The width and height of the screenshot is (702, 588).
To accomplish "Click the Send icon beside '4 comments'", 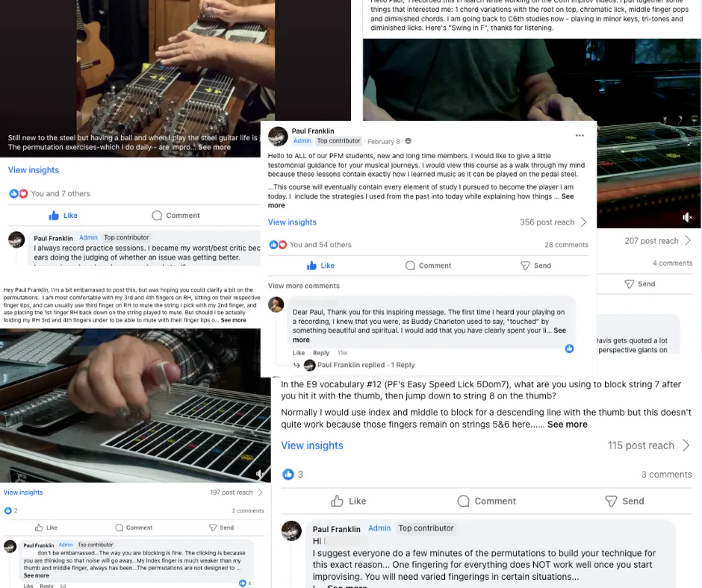I will coord(629,284).
